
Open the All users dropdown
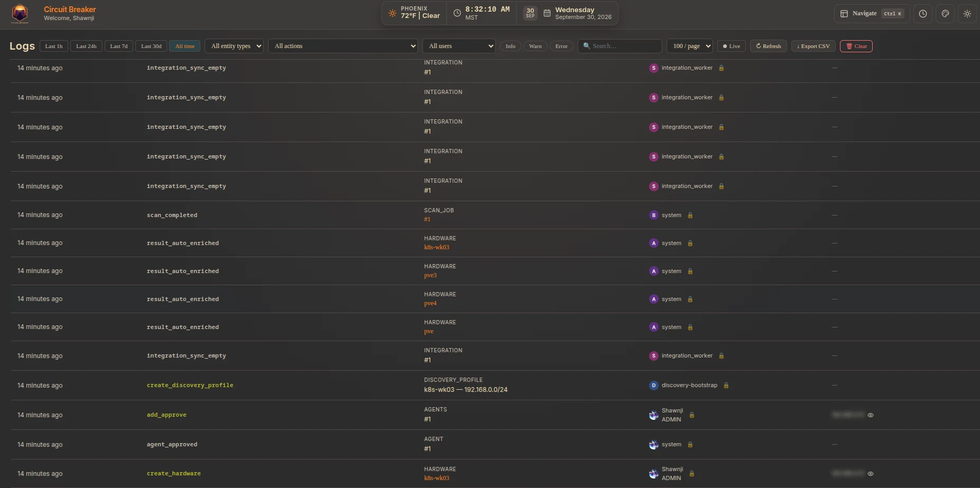(x=459, y=46)
